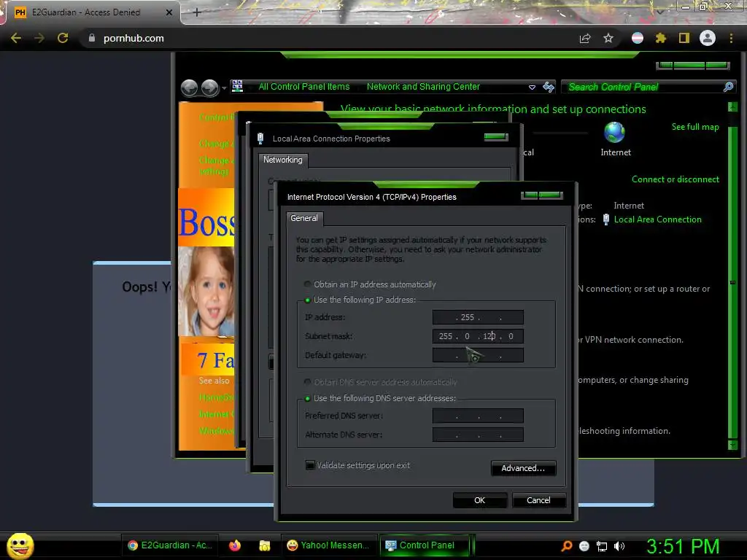Screen dimensions: 747x560
Task: Cancel the IPv4 Properties dialog
Action: click(539, 500)
